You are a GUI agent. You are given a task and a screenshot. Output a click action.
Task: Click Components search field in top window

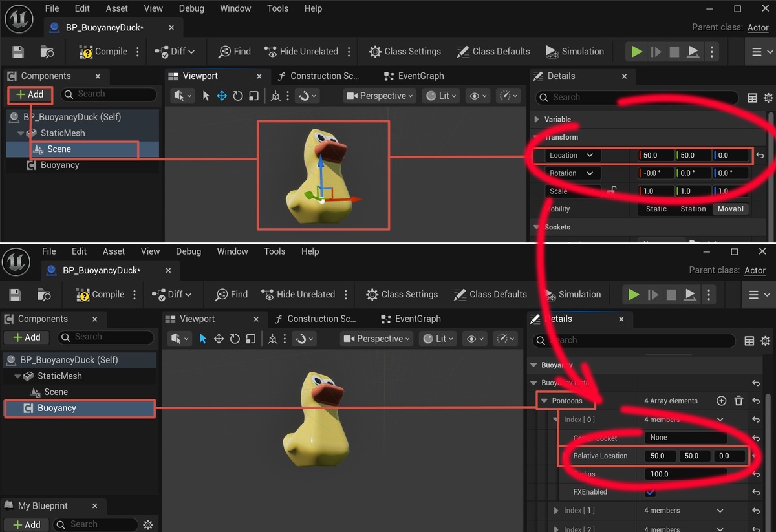click(x=109, y=94)
